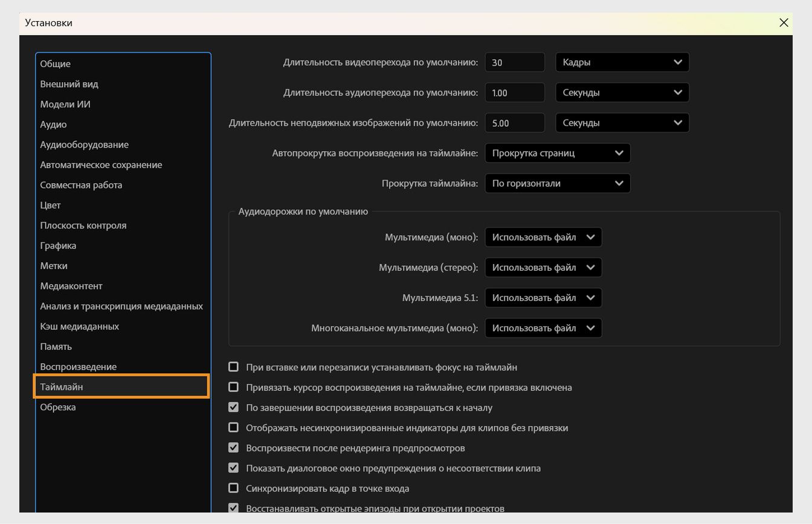Enable focus on timeline when inserting
Image resolution: width=812 pixels, height=524 pixels.
coord(233,367)
